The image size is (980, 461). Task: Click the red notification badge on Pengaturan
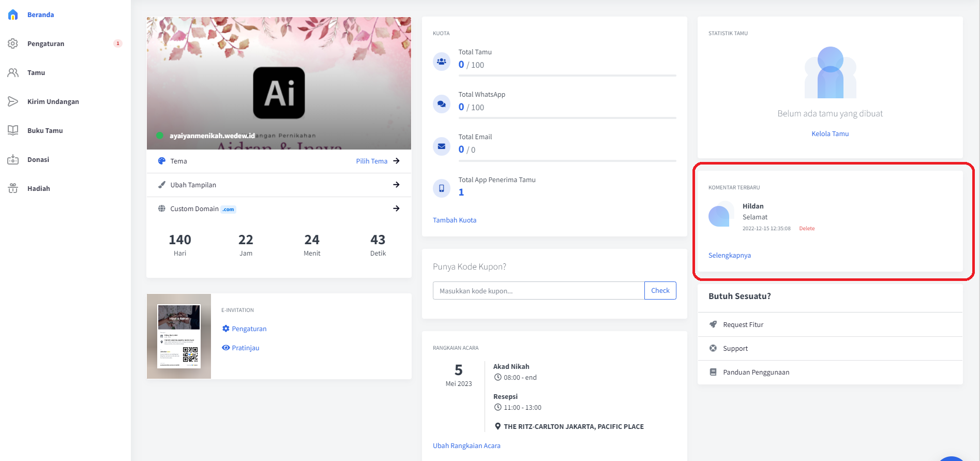coord(118,43)
